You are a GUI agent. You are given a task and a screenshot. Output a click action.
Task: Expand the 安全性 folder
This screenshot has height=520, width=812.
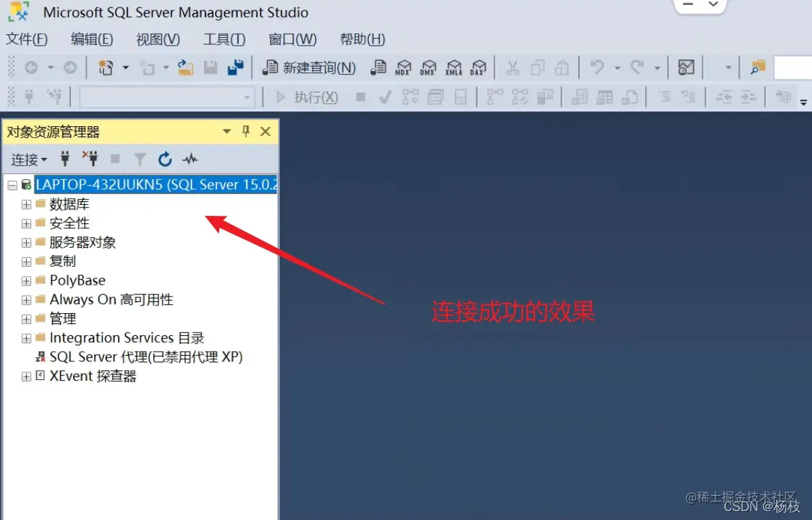[x=26, y=223]
